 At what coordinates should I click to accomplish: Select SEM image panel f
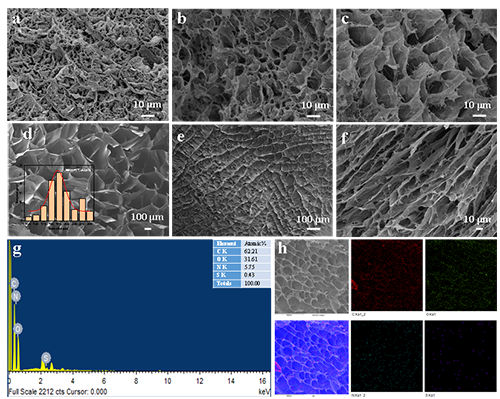pos(416,180)
